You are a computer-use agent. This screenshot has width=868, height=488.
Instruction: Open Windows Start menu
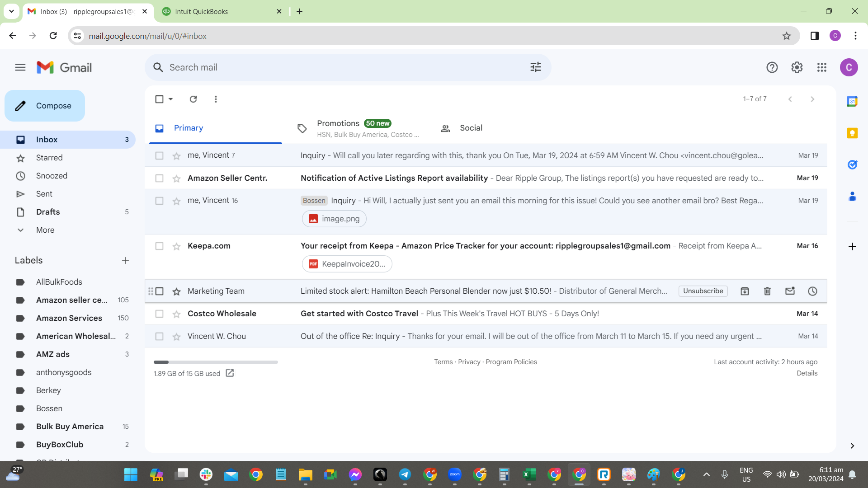131,474
